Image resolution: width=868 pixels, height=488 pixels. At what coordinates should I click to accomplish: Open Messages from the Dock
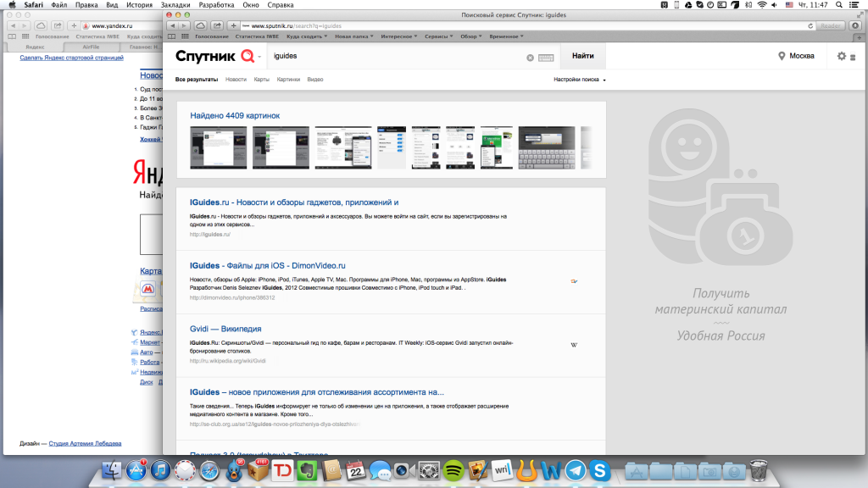click(380, 471)
